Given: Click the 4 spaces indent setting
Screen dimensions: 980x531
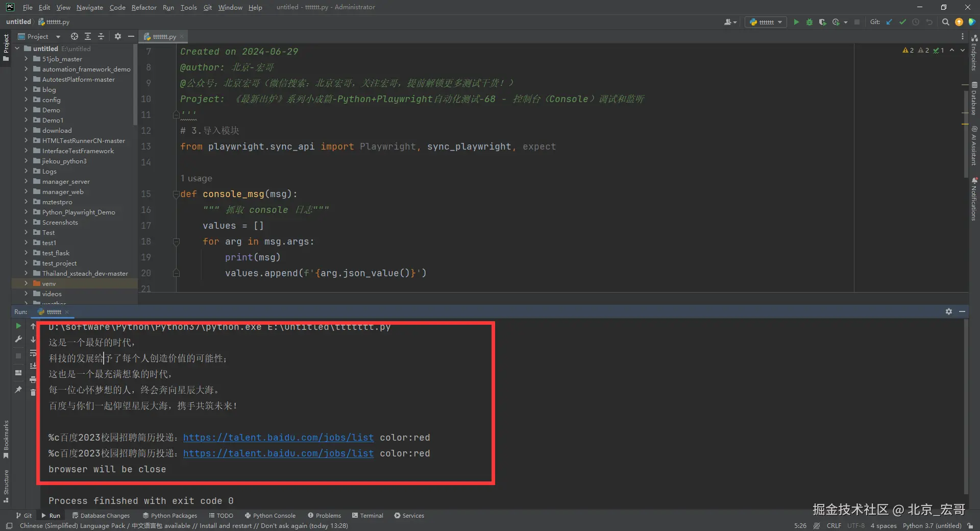Looking at the screenshot, I should coord(884,526).
